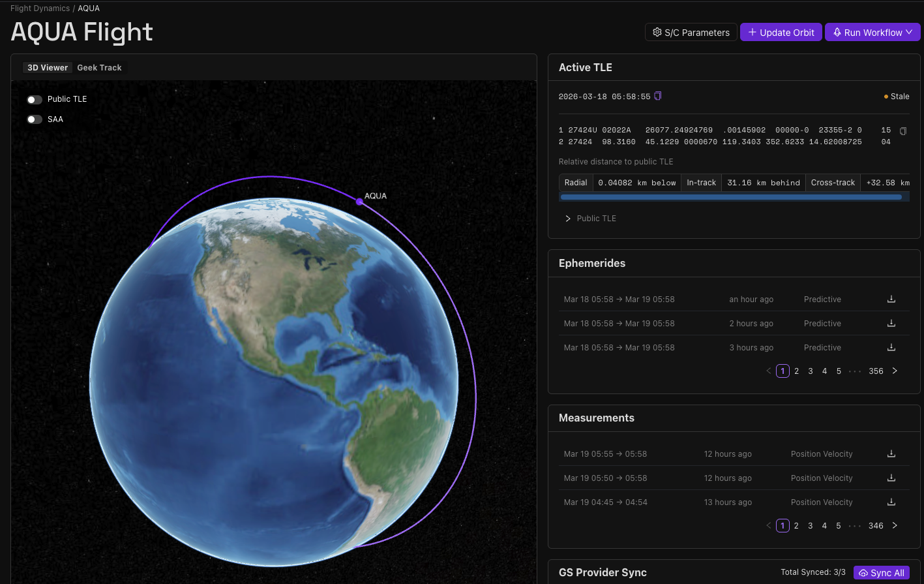Jump ahead via Measurements pagination ellipsis
924x584 pixels.
tap(855, 525)
